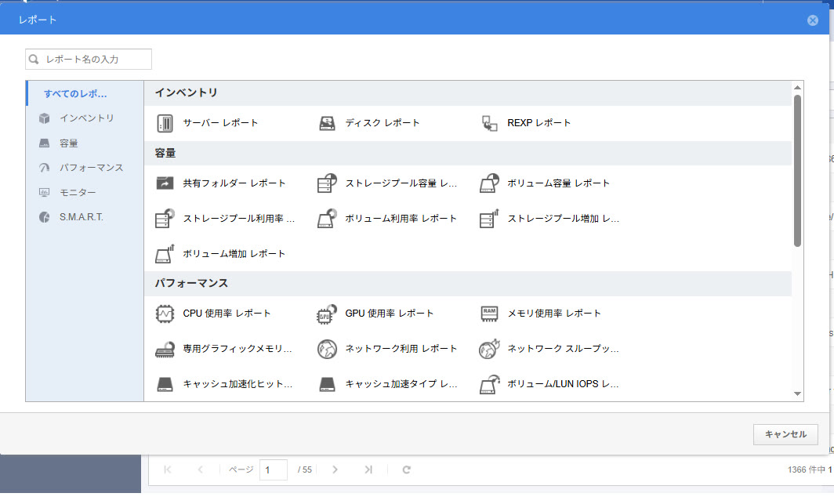Open the モニター sidebar category
Screen dimensions: 834x504
(78, 192)
